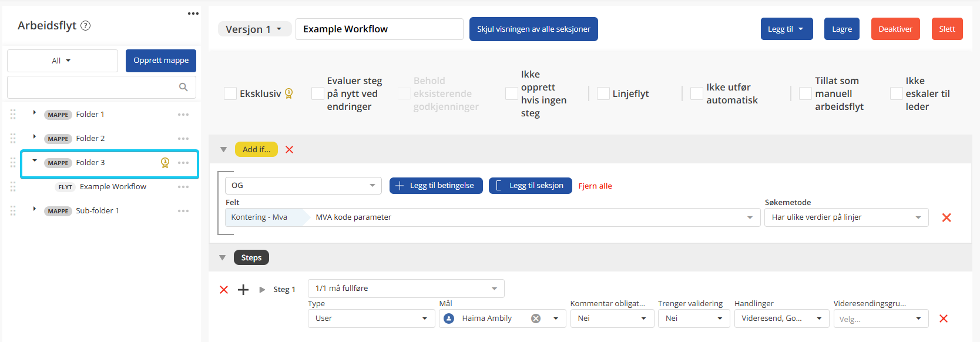Viewport: 980px width, 342px height.
Task: Save the workflow with Lagre
Action: coord(842,29)
